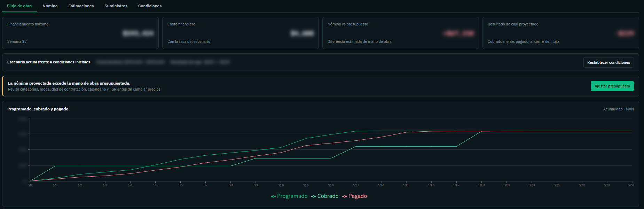Toggle the Cobrado legend series
This screenshot has height=209, width=644.
click(x=325, y=196)
